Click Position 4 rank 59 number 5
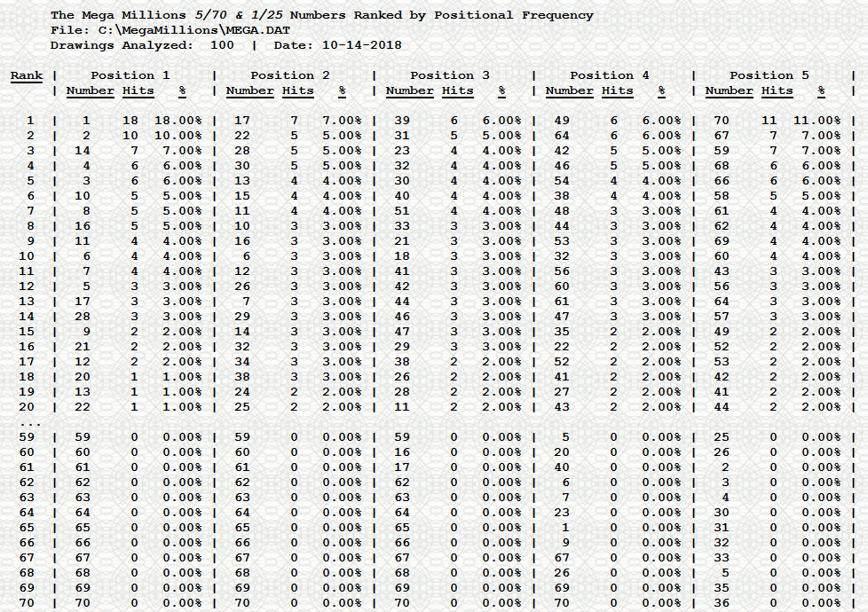 click(565, 437)
